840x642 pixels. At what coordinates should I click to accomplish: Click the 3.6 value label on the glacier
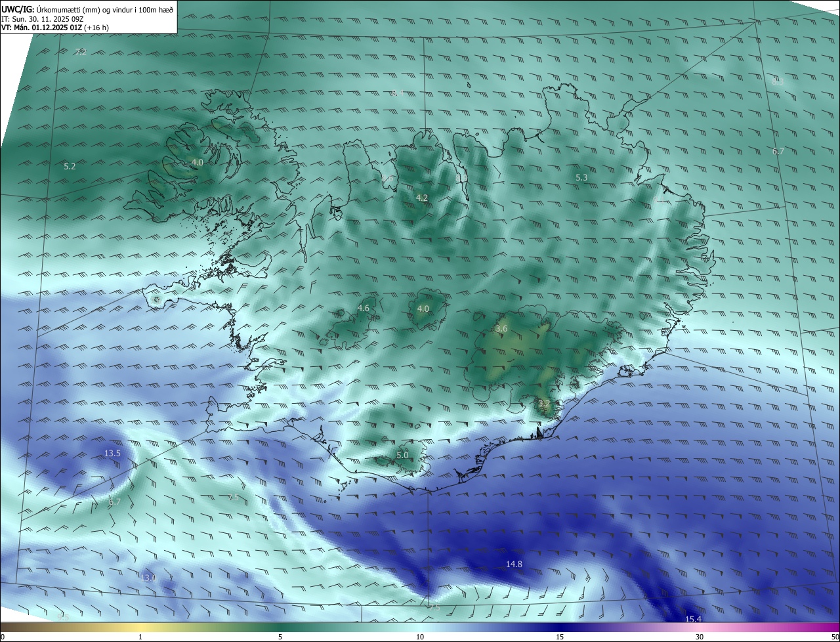501,328
